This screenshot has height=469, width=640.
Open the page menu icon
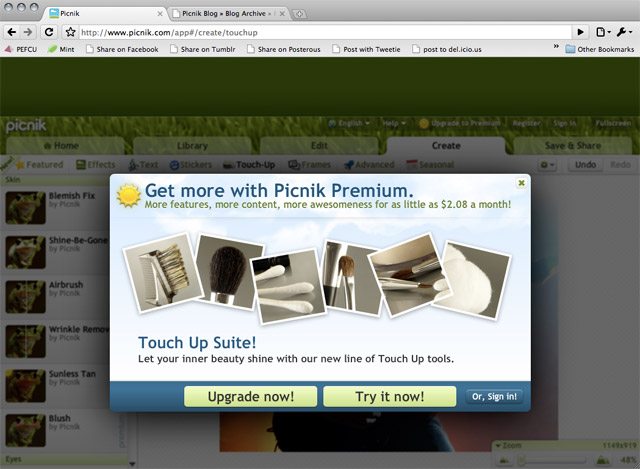click(x=603, y=32)
